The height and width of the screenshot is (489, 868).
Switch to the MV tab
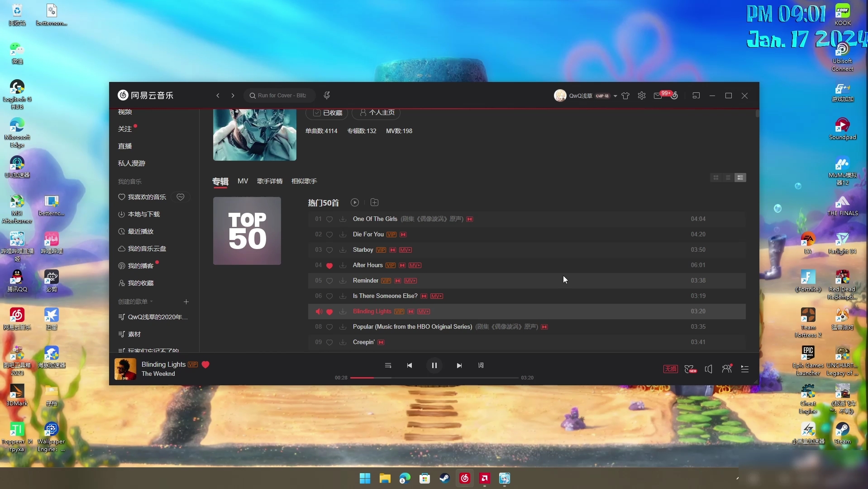243,181
